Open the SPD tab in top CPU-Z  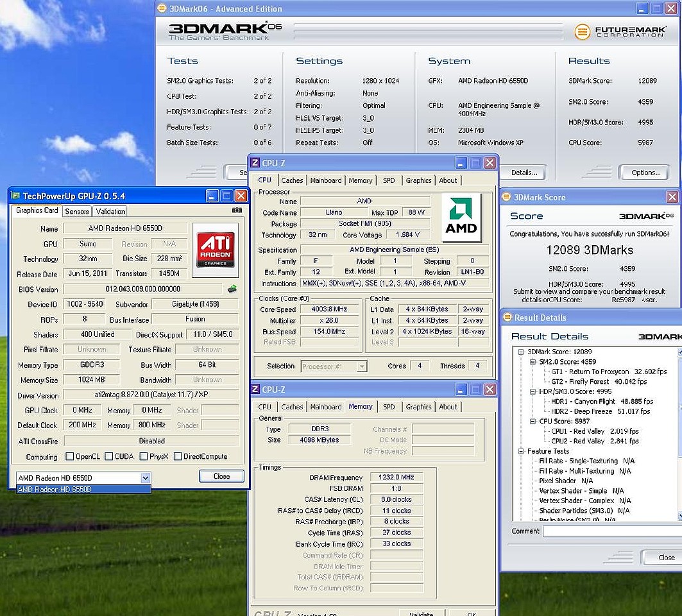pyautogui.click(x=389, y=180)
